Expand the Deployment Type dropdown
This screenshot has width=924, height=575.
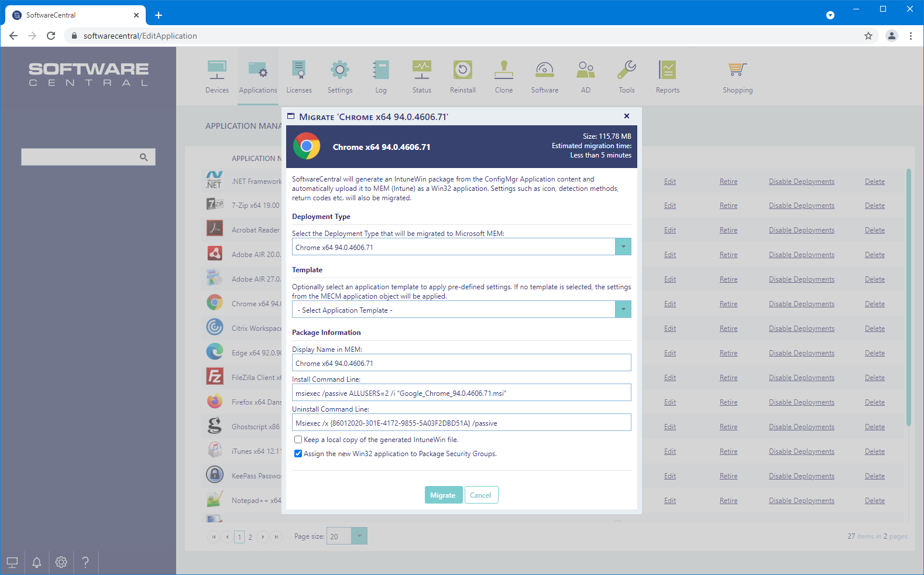(623, 247)
